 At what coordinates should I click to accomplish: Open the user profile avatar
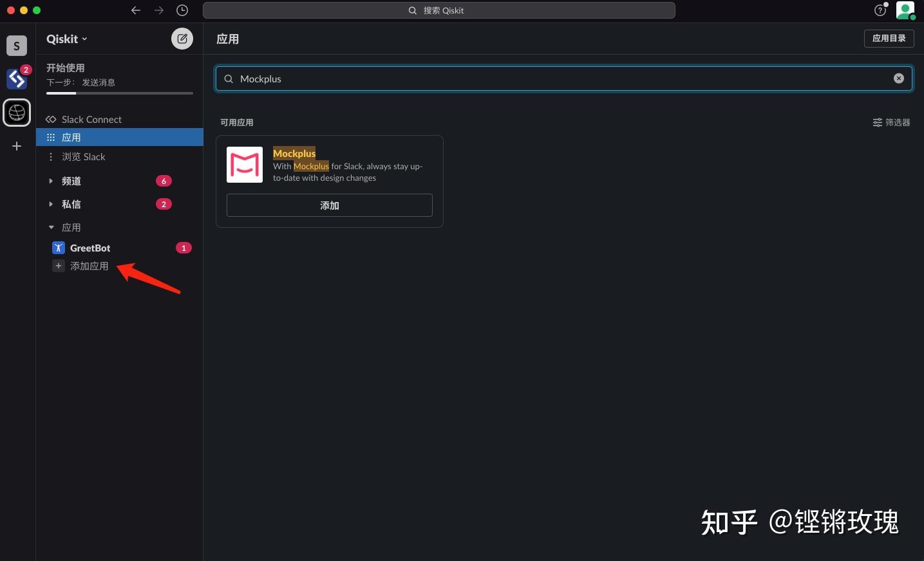(x=905, y=10)
